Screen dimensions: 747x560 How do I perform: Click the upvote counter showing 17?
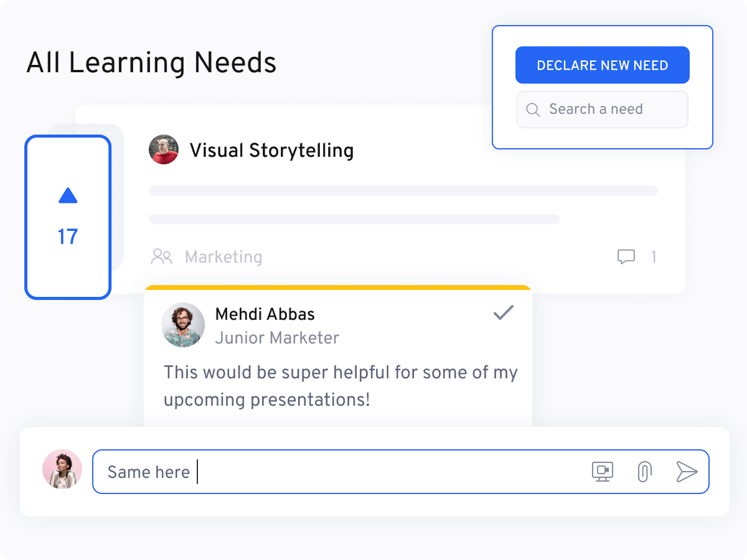pos(67,237)
